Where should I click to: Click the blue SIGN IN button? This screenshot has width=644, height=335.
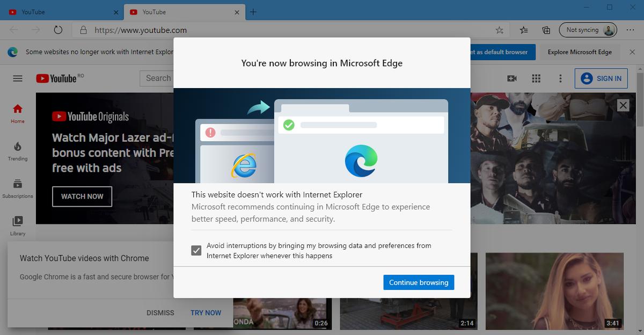(x=601, y=78)
